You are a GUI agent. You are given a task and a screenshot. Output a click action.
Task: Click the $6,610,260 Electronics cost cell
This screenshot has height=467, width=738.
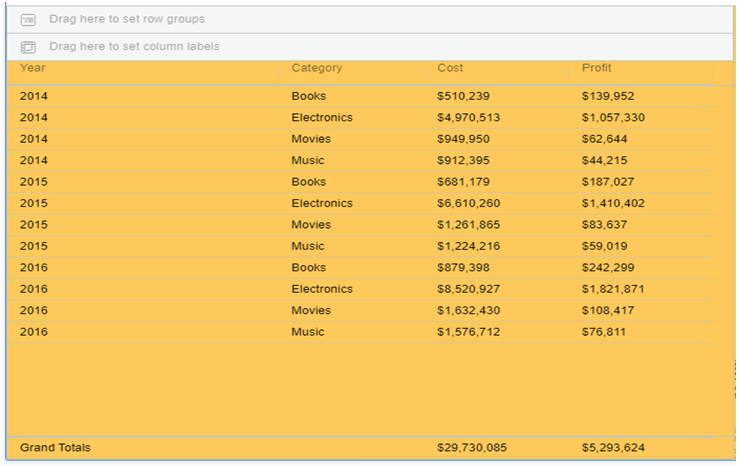pyautogui.click(x=468, y=203)
